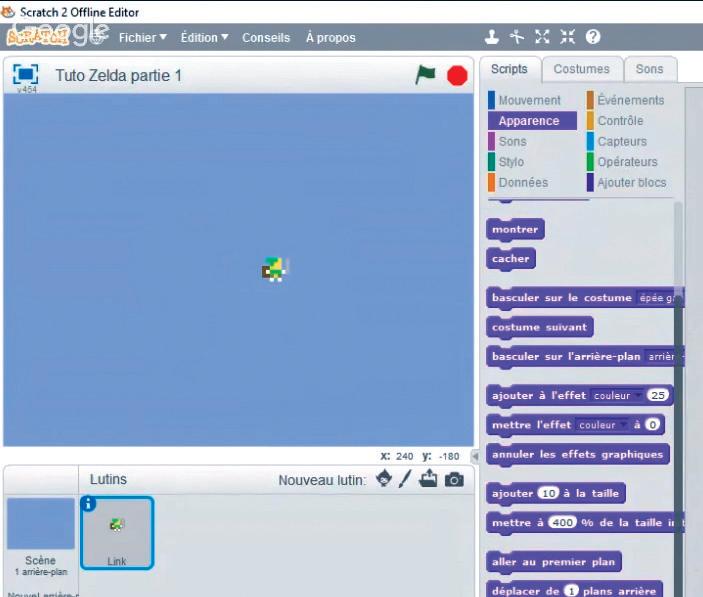703x597 pixels.
Task: Select the Delete scissors tool
Action: (516, 37)
